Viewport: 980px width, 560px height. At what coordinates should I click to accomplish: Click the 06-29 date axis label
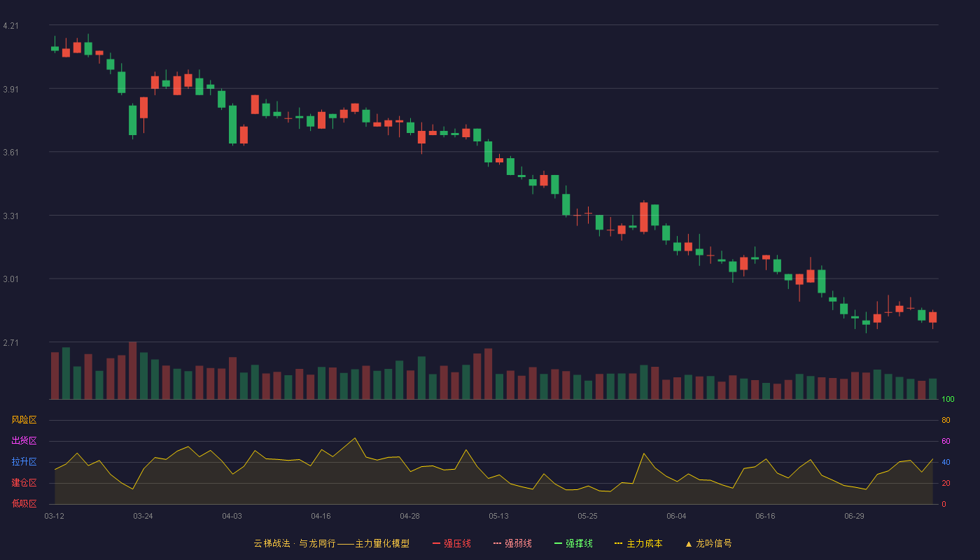pyautogui.click(x=854, y=516)
